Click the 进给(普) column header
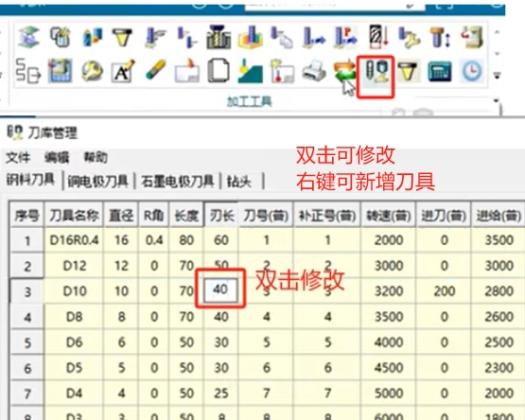The width and height of the screenshot is (525, 420). tap(499, 216)
